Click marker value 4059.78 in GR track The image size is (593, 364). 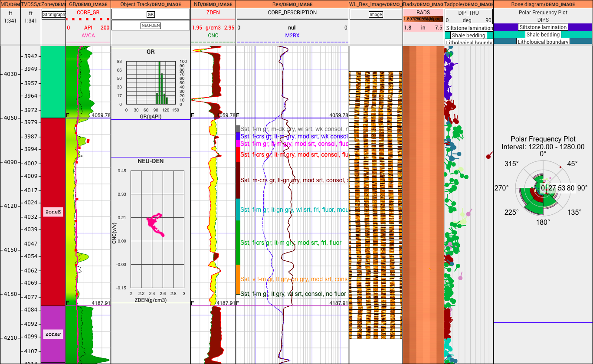pyautogui.click(x=101, y=115)
